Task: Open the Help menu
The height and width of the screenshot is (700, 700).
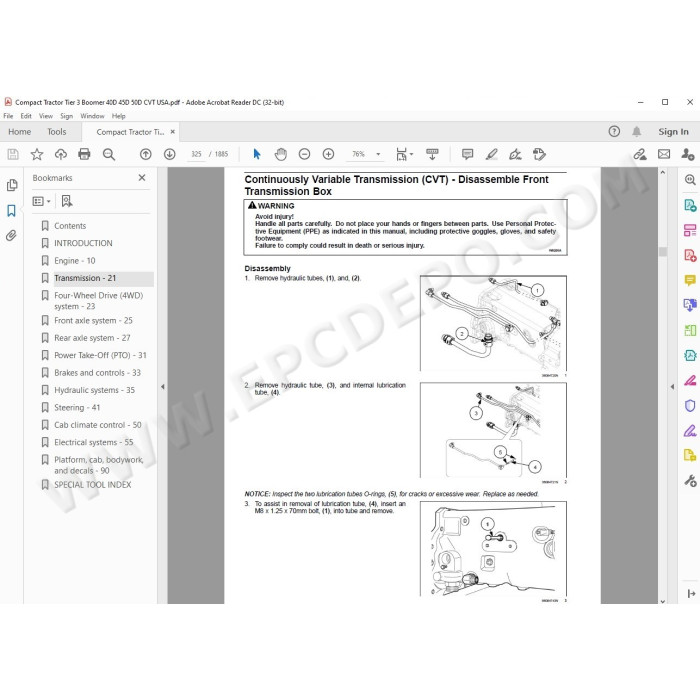Action: click(x=118, y=116)
